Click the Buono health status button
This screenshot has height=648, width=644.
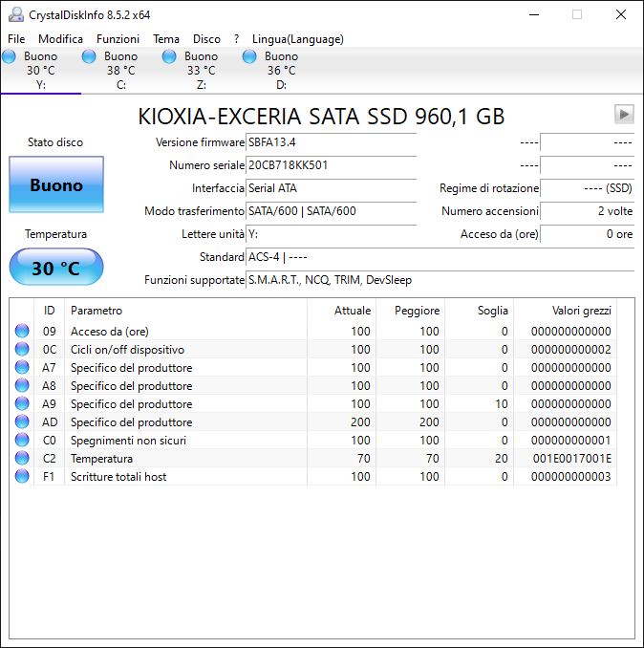tap(56, 184)
